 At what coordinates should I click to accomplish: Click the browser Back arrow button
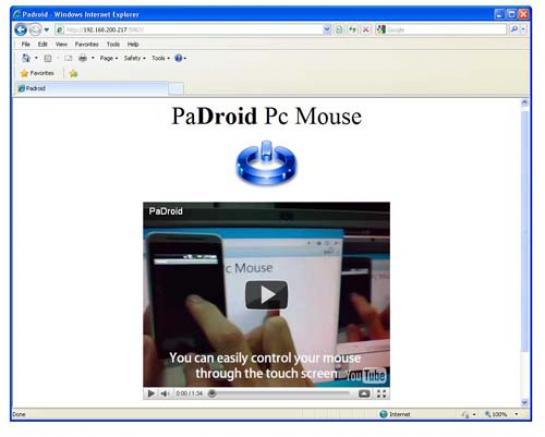click(21, 30)
